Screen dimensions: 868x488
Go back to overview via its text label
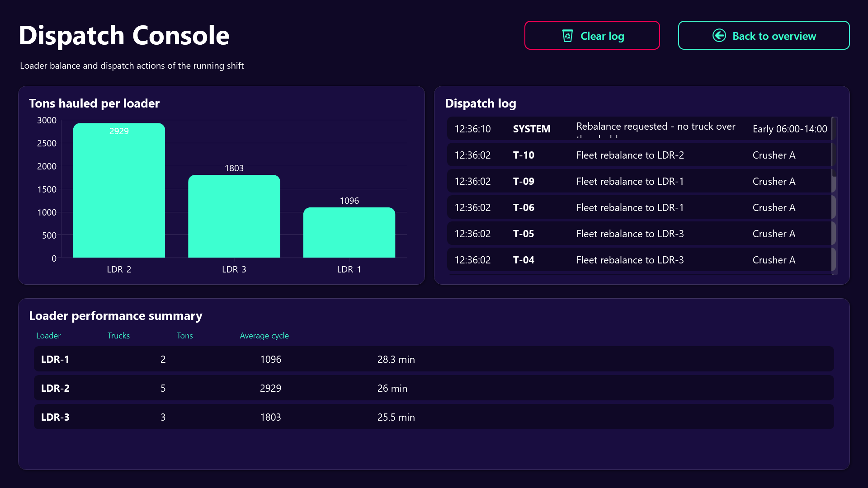[x=774, y=36]
